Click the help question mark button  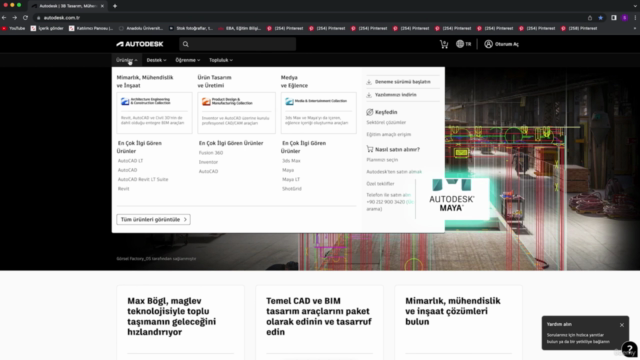(x=630, y=349)
